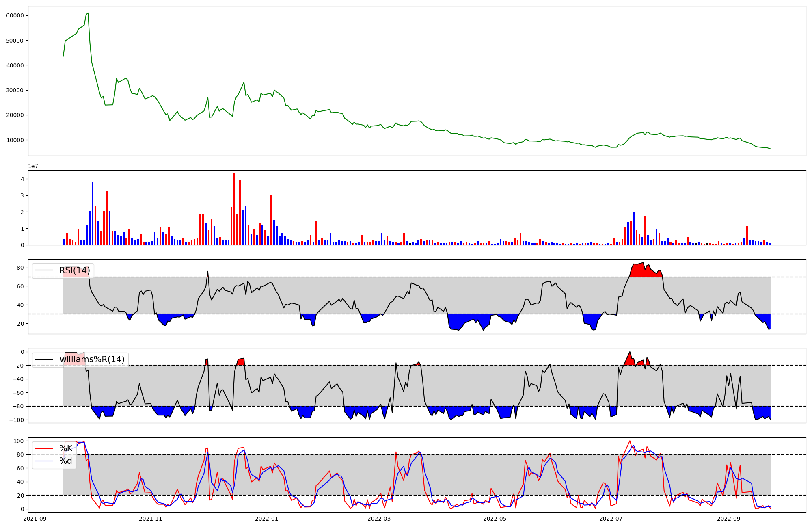Viewport: 812px width, 528px height.
Task: Click the RSI(14) legend label
Action: click(x=75, y=270)
